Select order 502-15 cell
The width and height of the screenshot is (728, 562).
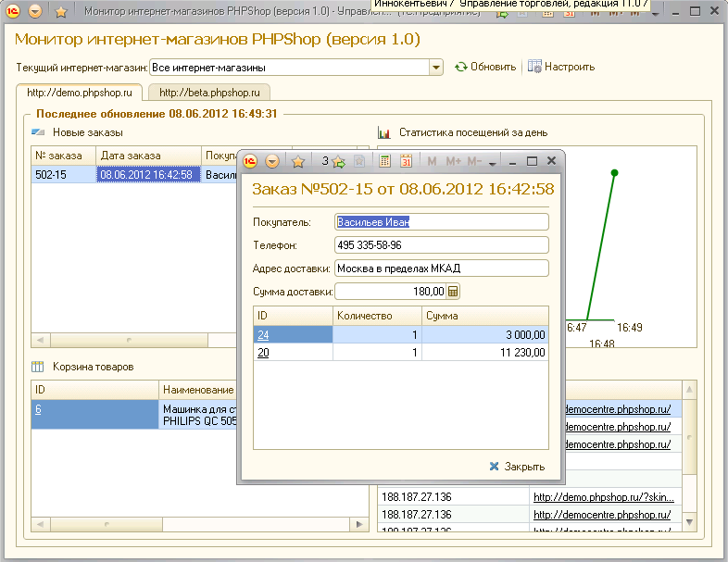(x=64, y=174)
